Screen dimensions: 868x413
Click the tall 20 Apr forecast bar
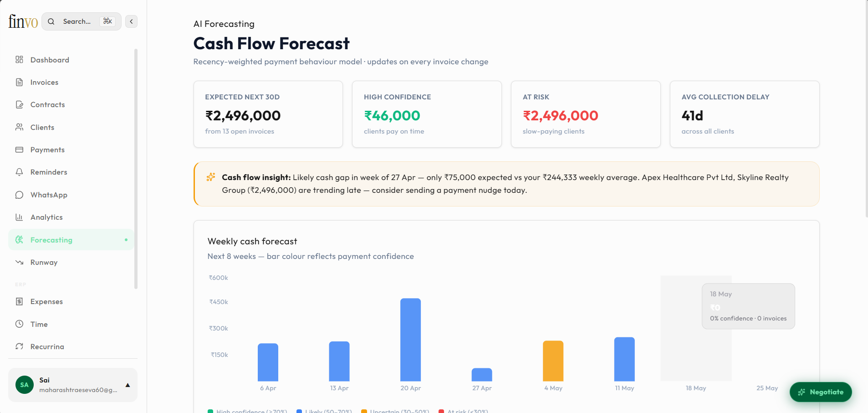[x=410, y=340]
